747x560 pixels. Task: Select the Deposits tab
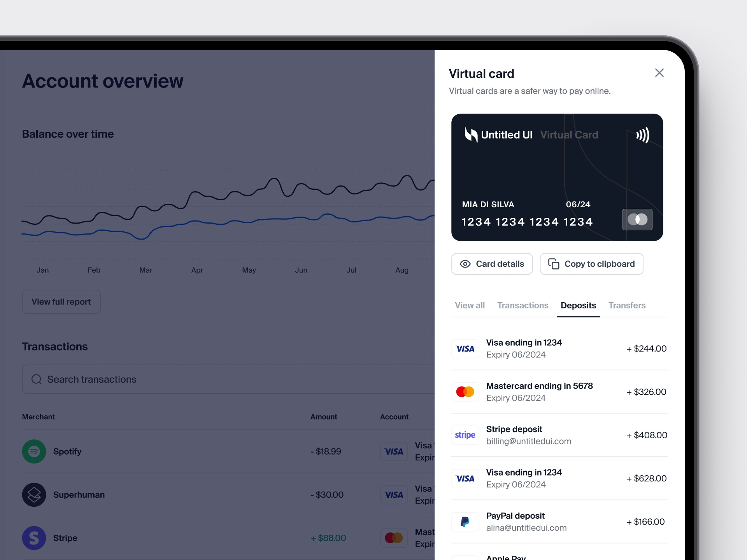(578, 306)
